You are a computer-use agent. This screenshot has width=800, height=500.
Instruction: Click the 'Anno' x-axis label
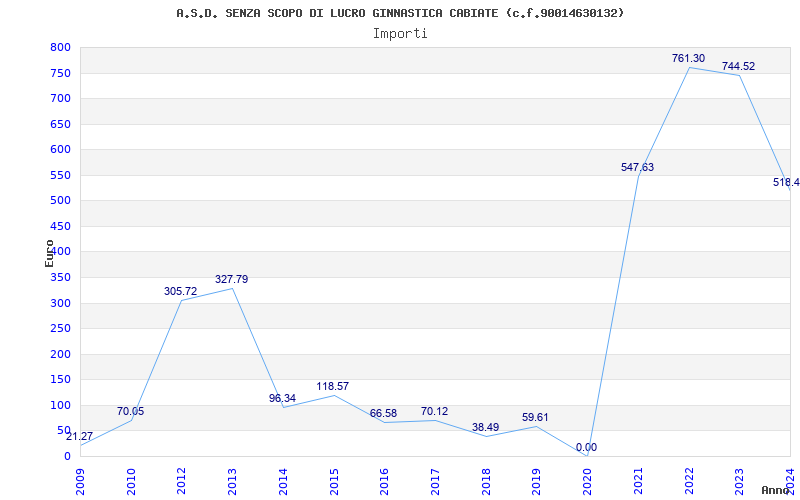[774, 490]
